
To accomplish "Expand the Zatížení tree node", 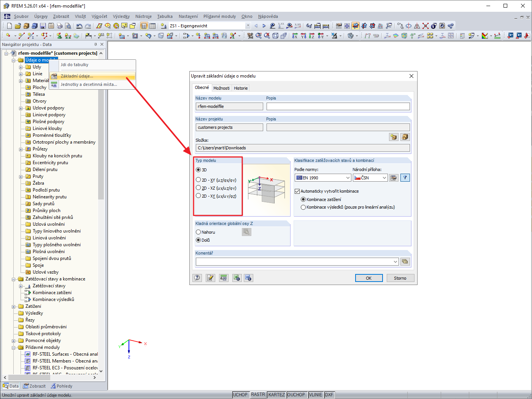I will click(14, 307).
